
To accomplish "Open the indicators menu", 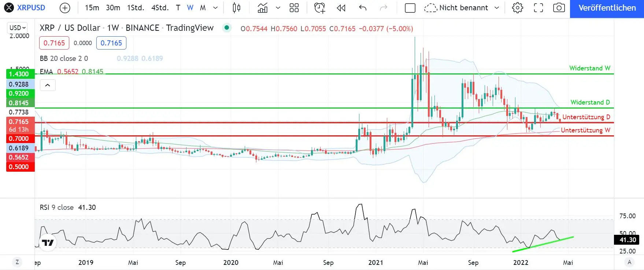I will tap(263, 8).
